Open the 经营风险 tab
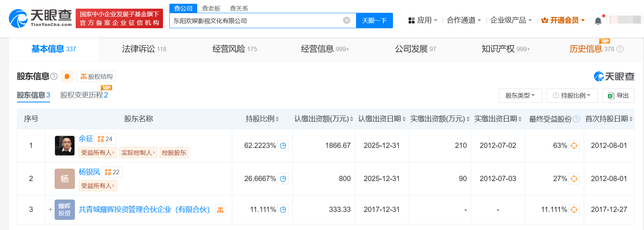Viewport: 644px width, 230px height. (x=234, y=49)
